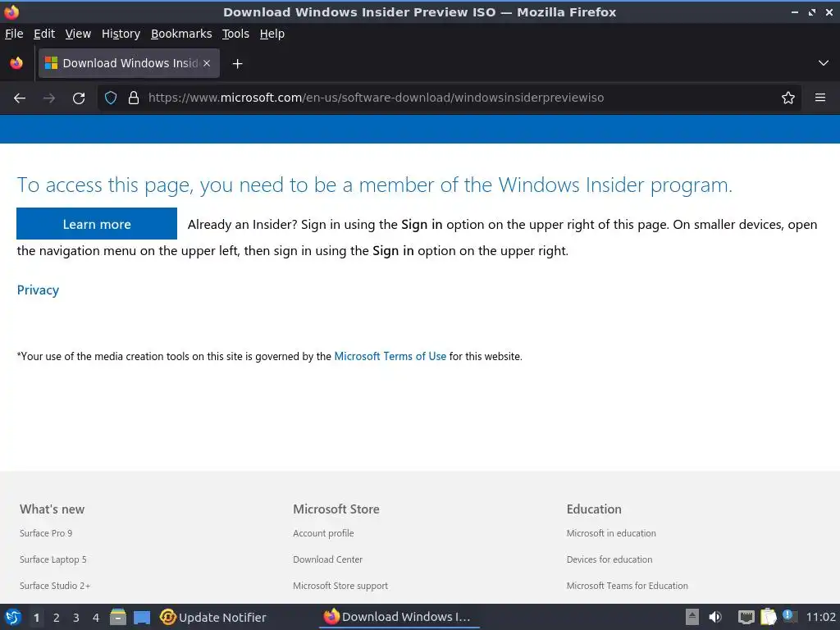Viewport: 840px width, 630px height.
Task: Open the Surface Pro 9 footer link
Action: [46, 533]
